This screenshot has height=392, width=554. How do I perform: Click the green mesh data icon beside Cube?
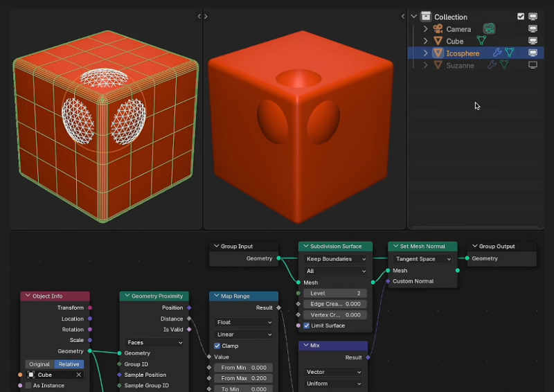coord(481,41)
